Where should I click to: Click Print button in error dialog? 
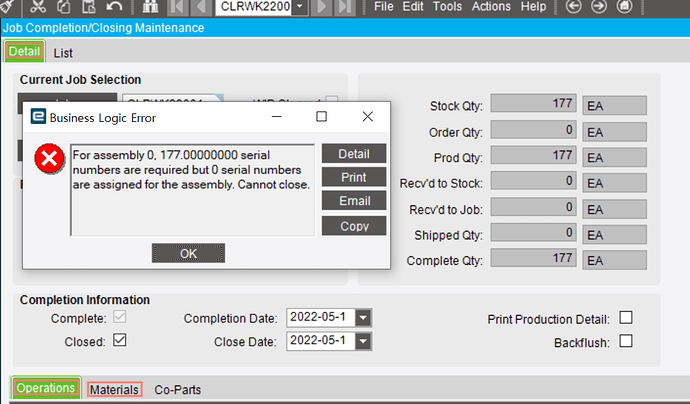click(x=354, y=177)
